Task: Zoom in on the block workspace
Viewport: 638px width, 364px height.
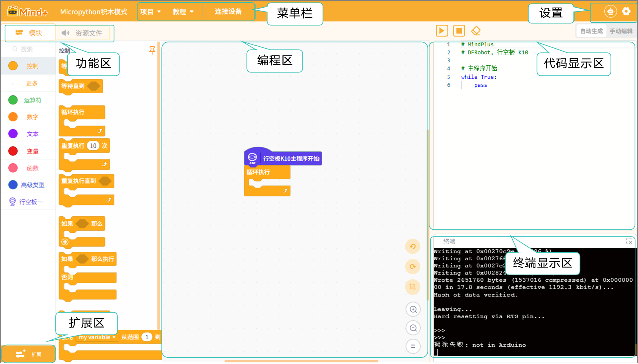Action: 413,309
